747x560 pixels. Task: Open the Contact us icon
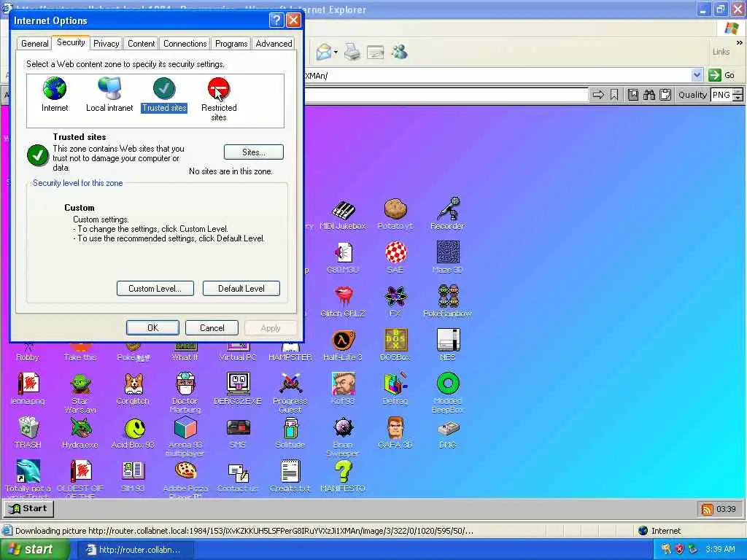coord(238,472)
